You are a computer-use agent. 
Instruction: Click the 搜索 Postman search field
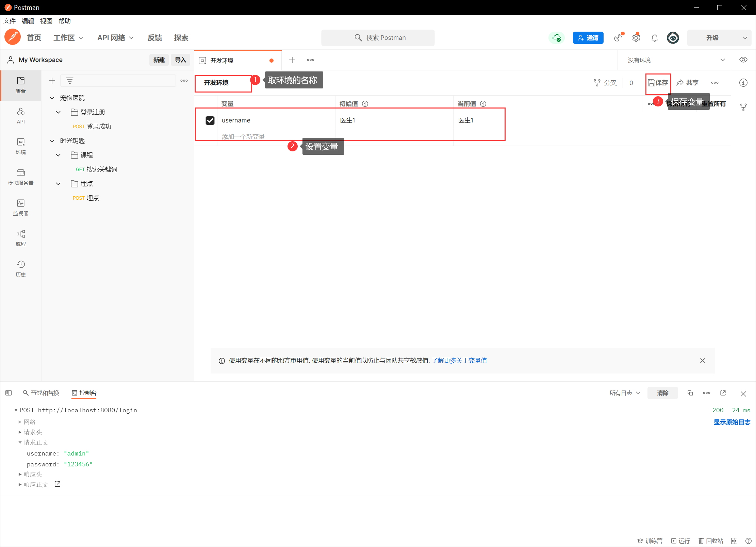[378, 38]
